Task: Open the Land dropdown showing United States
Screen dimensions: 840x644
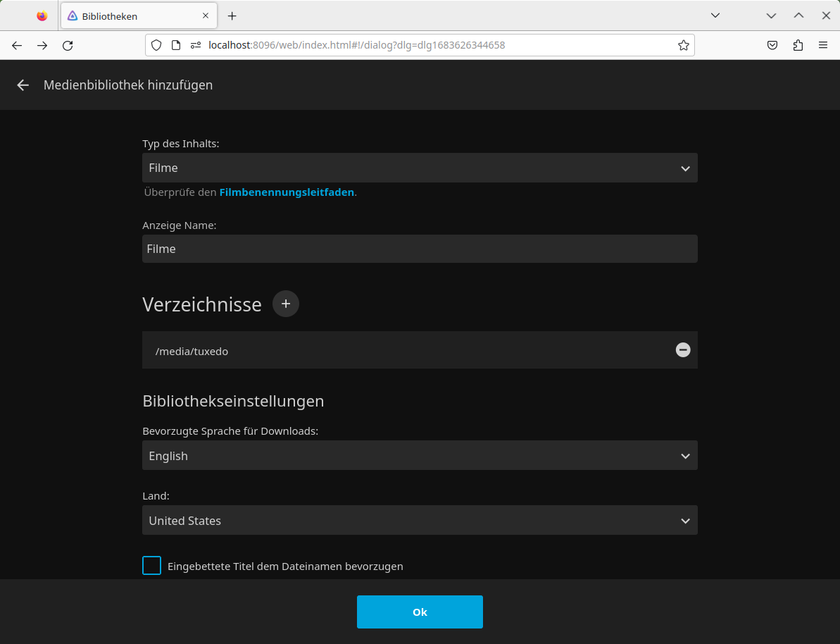Action: [420, 520]
